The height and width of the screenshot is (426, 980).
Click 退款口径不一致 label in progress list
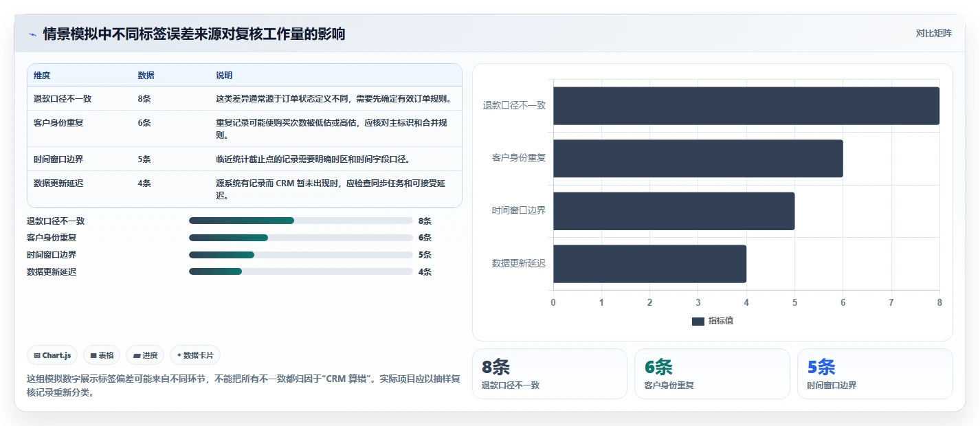[x=56, y=221]
